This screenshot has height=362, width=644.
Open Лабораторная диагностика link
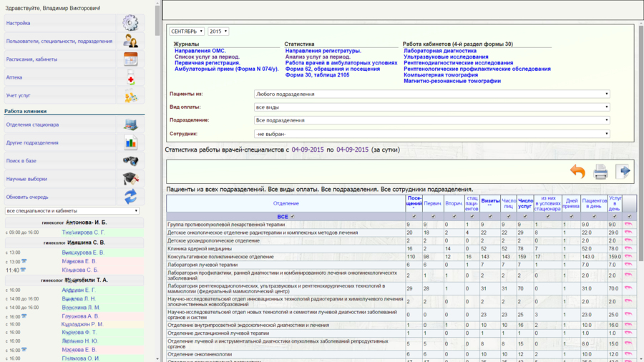coord(440,51)
